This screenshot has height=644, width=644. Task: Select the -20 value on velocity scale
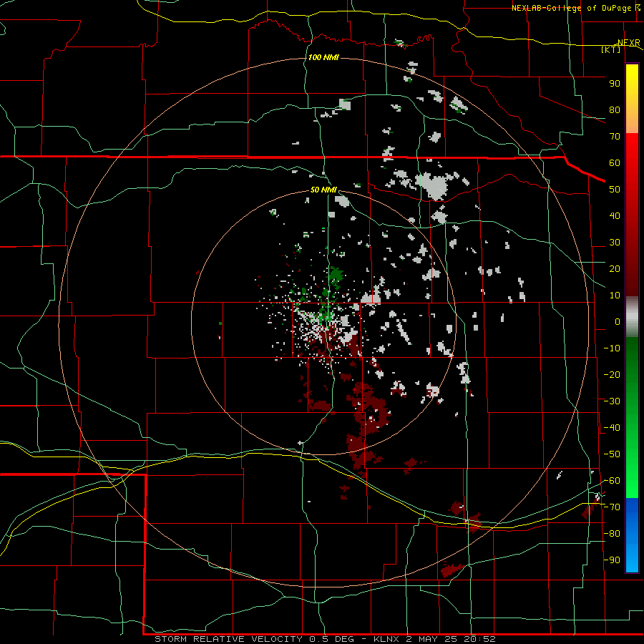(612, 375)
